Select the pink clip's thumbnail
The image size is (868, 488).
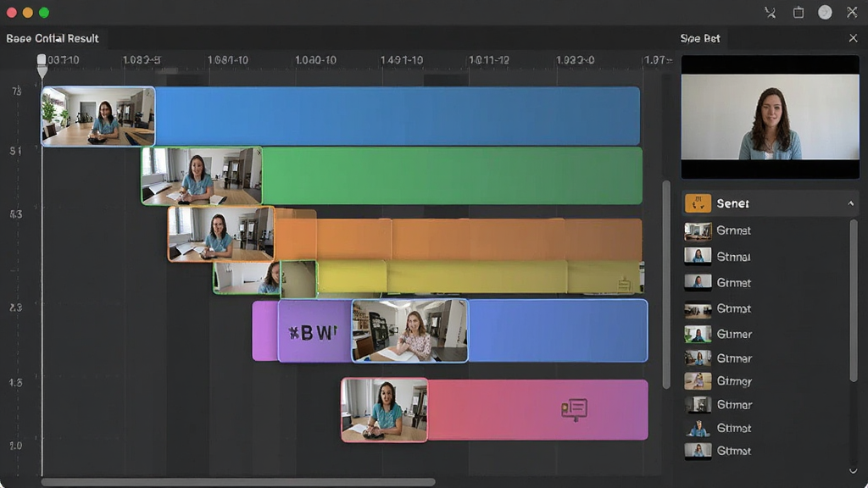pos(384,410)
